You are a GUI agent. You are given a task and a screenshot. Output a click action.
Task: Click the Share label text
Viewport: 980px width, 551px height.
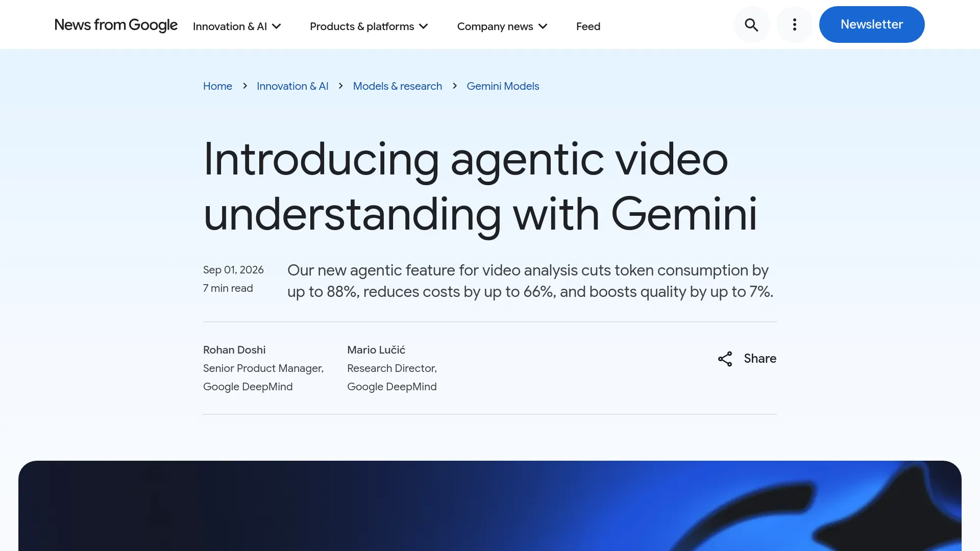tap(760, 359)
